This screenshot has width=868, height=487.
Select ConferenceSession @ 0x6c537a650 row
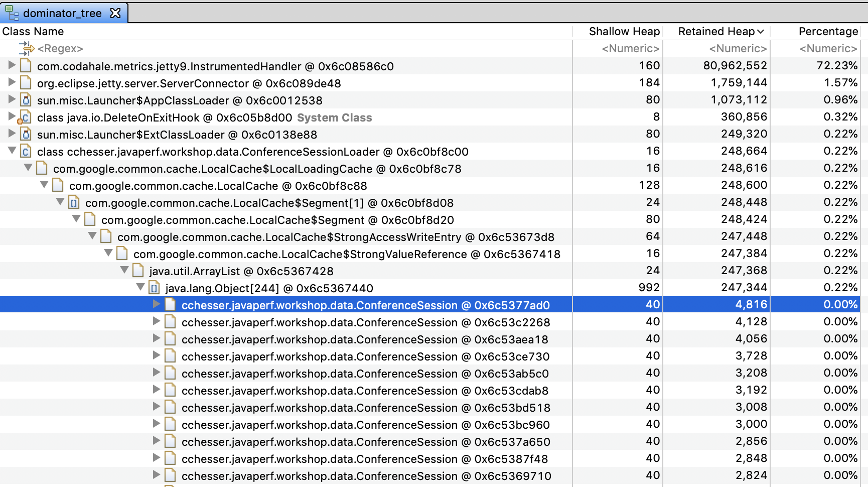[x=430, y=441]
